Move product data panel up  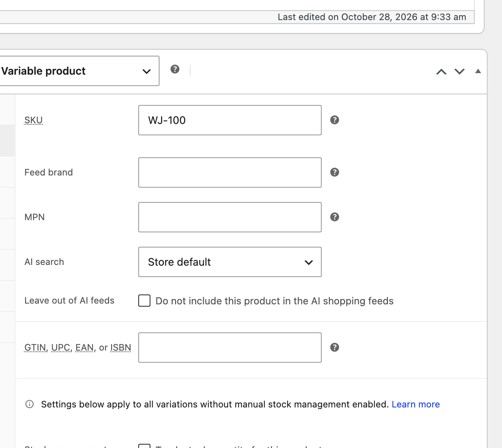[x=441, y=71]
